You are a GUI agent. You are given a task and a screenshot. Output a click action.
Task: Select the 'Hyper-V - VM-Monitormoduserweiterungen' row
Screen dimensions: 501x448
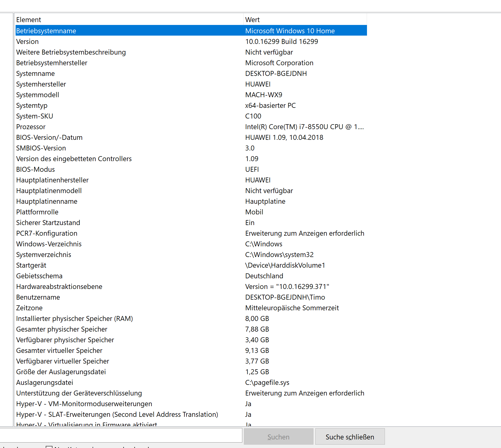[x=84, y=404]
